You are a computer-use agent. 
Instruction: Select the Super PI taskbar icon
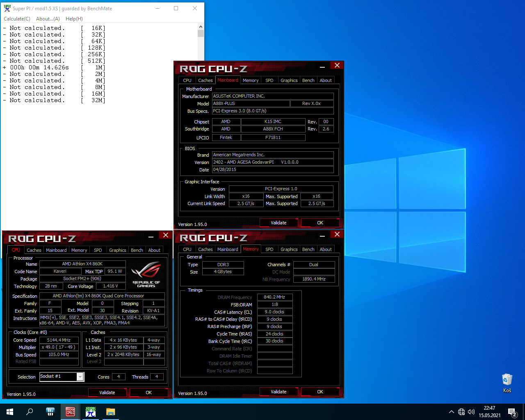click(x=90, y=412)
